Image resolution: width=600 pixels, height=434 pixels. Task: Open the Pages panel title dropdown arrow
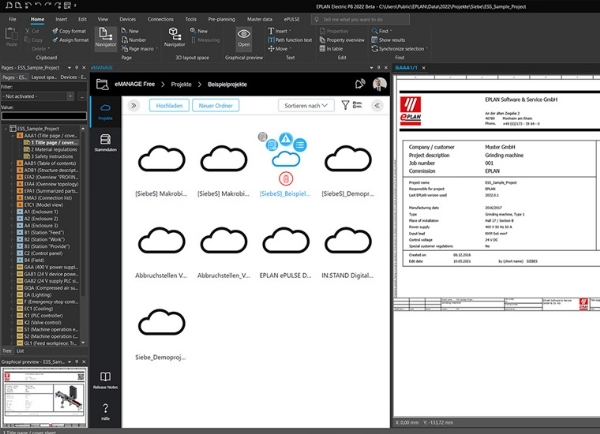coord(69,68)
